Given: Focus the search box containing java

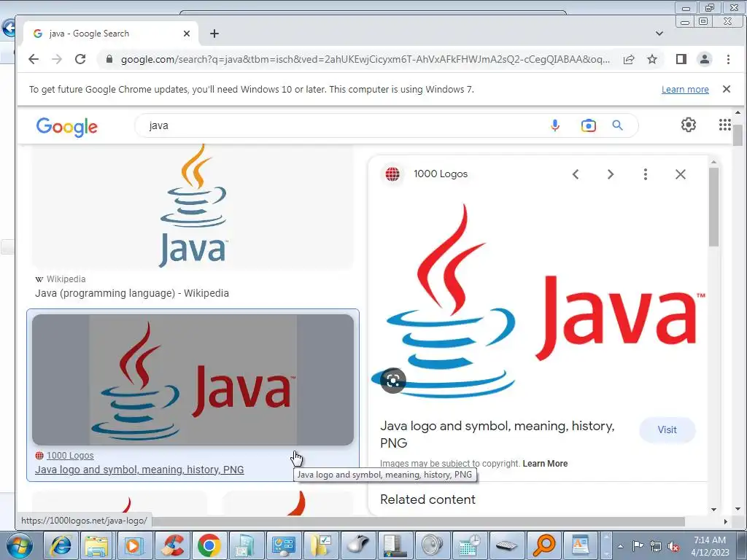Looking at the screenshot, I should (x=343, y=125).
